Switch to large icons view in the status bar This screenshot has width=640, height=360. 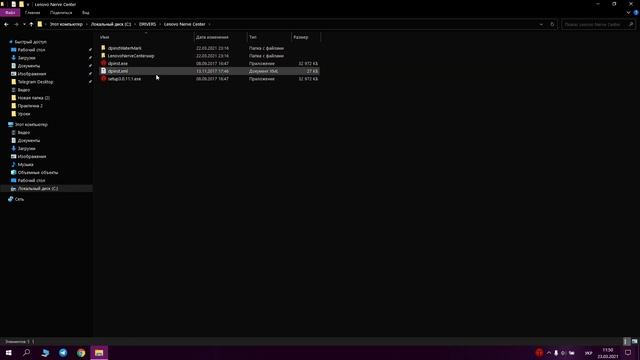[634, 341]
